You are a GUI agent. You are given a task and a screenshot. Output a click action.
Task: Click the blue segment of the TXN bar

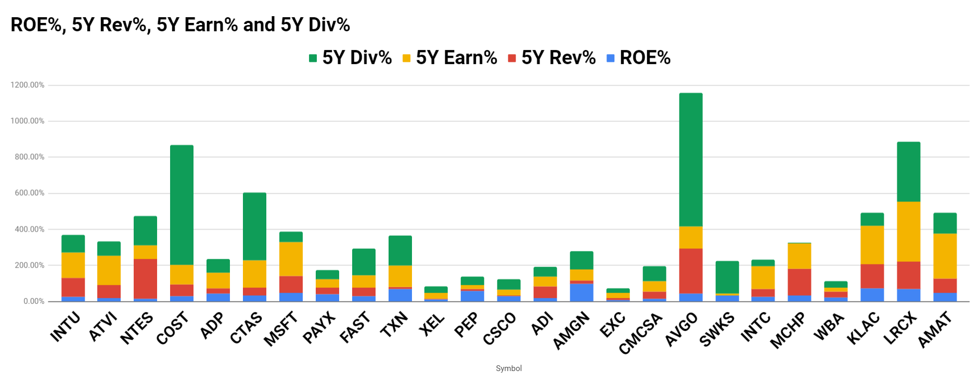(x=400, y=295)
